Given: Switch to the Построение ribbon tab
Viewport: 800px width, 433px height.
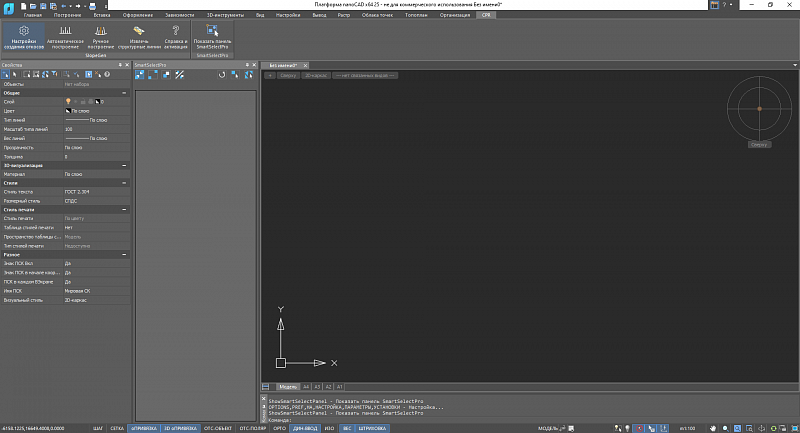Looking at the screenshot, I should tap(67, 15).
